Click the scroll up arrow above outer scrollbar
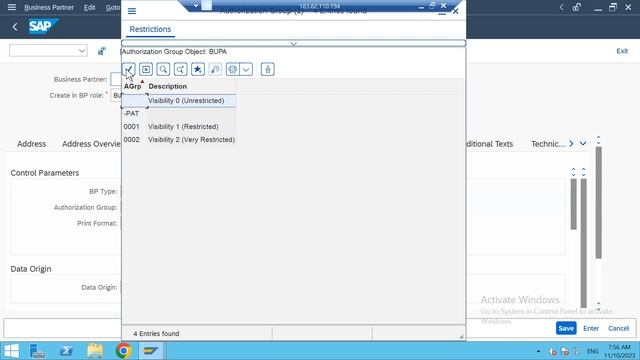640x360 pixels. click(x=598, y=138)
